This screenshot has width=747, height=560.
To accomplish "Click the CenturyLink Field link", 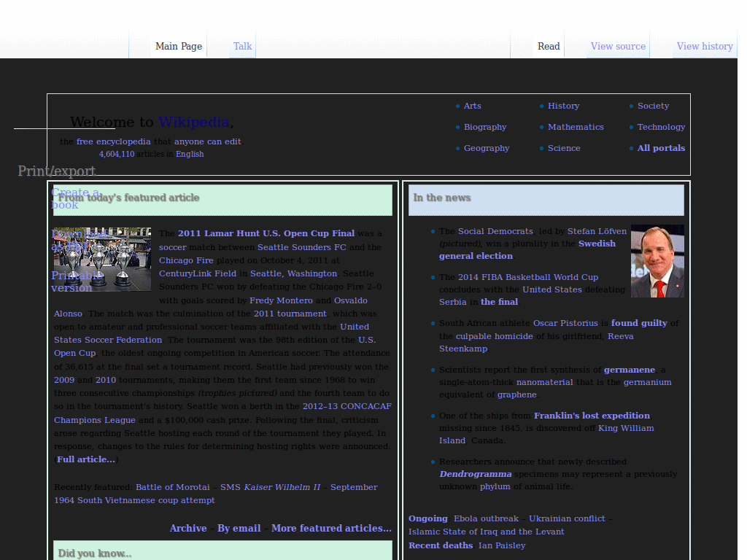I will tap(197, 273).
